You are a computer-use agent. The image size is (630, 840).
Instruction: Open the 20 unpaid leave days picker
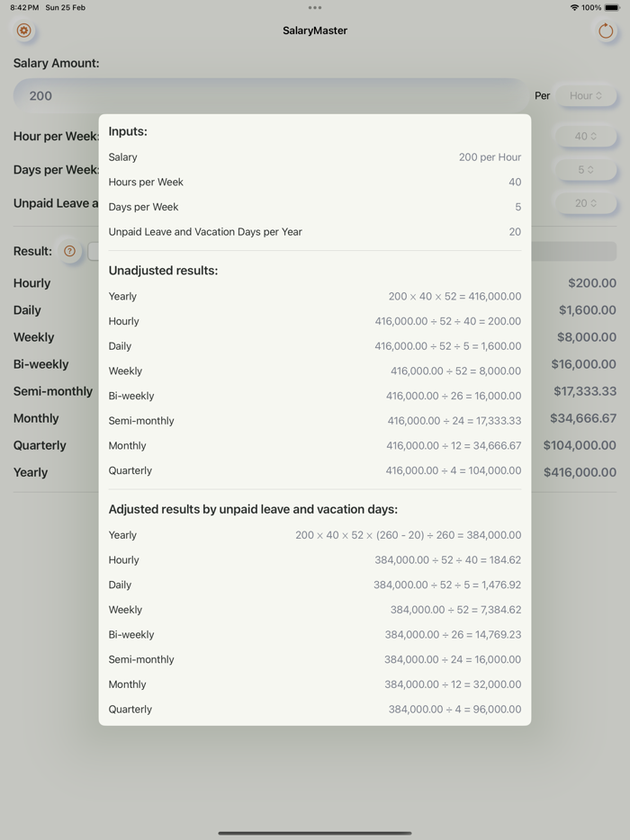point(586,203)
